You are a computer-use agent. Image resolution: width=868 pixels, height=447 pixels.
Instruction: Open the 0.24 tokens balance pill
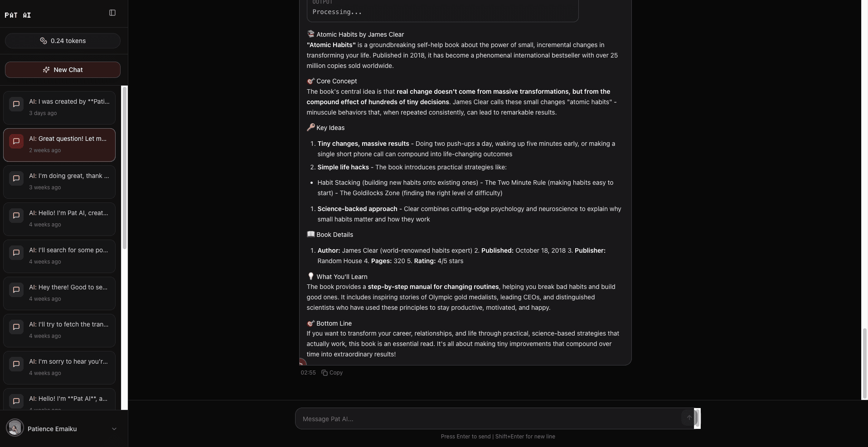point(63,41)
